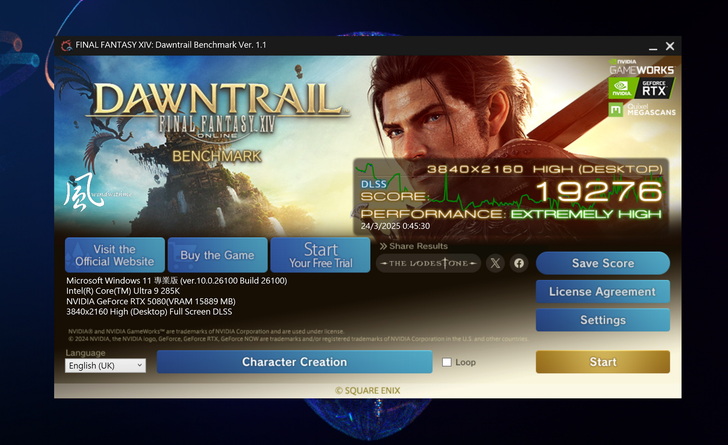Click the '3840x2160 HIGH (DESKTOP)' result heading

coord(545,169)
